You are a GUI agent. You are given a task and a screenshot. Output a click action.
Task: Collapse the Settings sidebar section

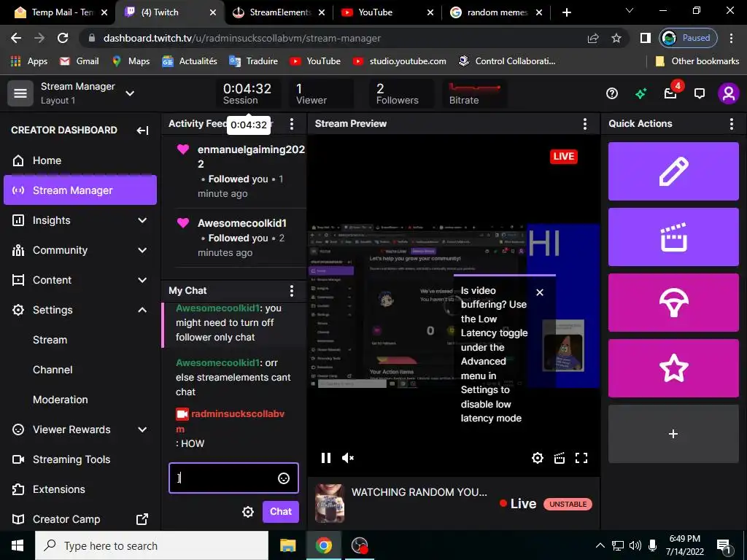[142, 310]
